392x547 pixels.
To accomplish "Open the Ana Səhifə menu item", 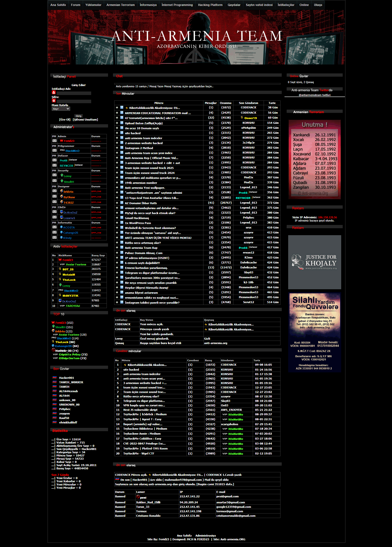I will click(x=58, y=5).
